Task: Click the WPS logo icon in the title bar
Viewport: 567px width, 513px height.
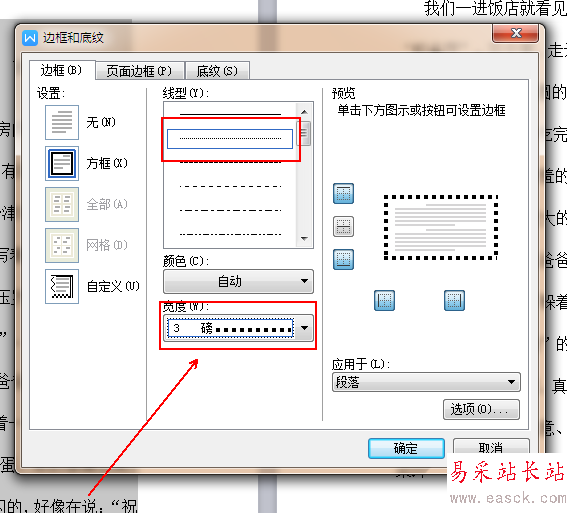Action: click(30, 38)
